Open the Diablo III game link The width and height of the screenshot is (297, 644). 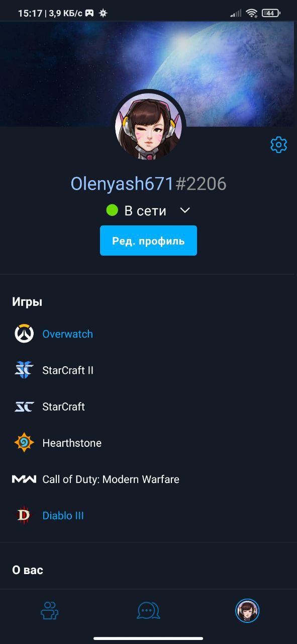tap(63, 516)
